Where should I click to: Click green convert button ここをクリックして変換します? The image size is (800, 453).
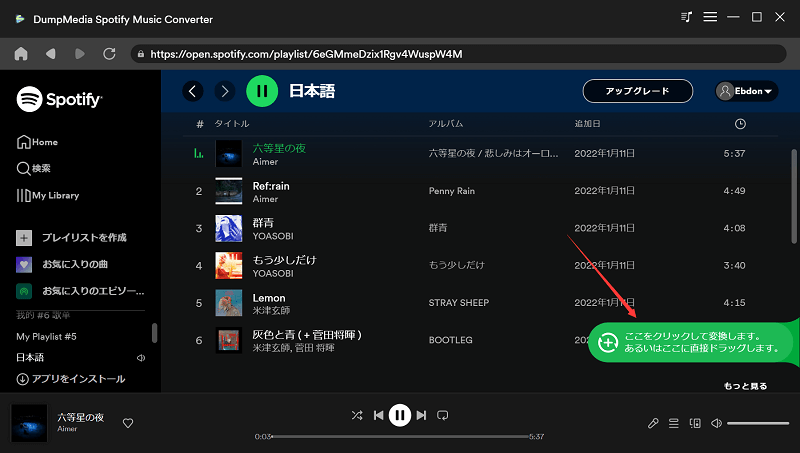691,342
